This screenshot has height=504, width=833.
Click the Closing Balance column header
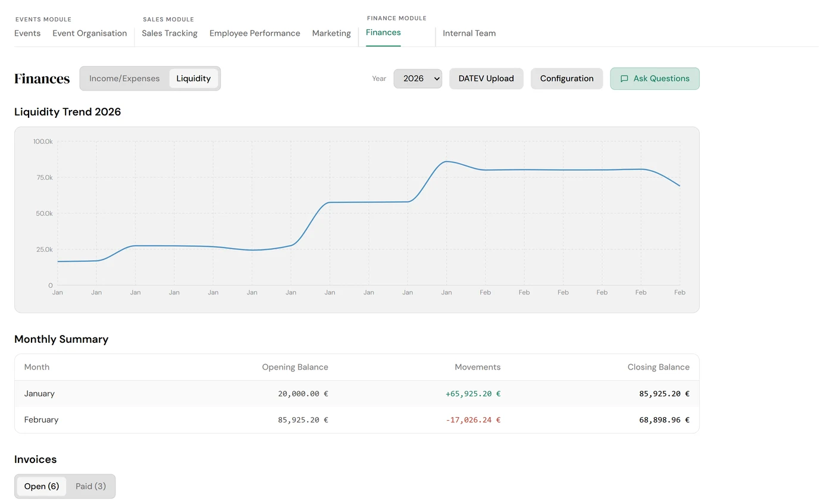pos(659,367)
